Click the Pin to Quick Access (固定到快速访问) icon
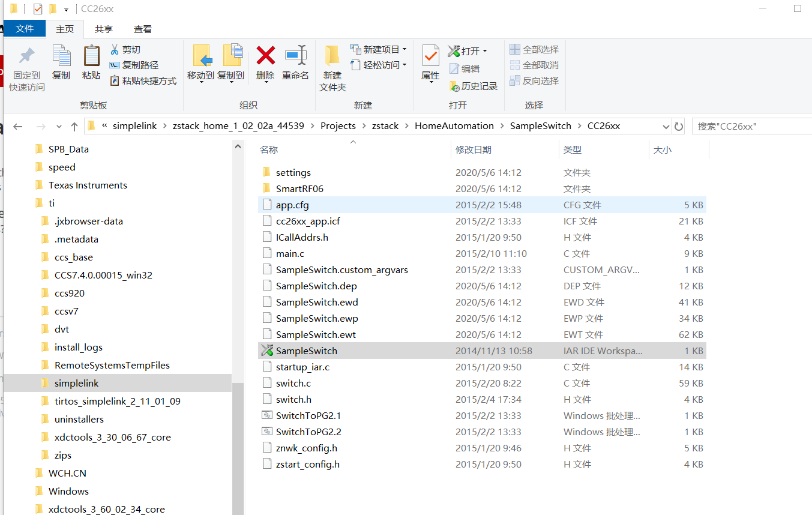Image resolution: width=812 pixels, height=515 pixels. (26, 57)
